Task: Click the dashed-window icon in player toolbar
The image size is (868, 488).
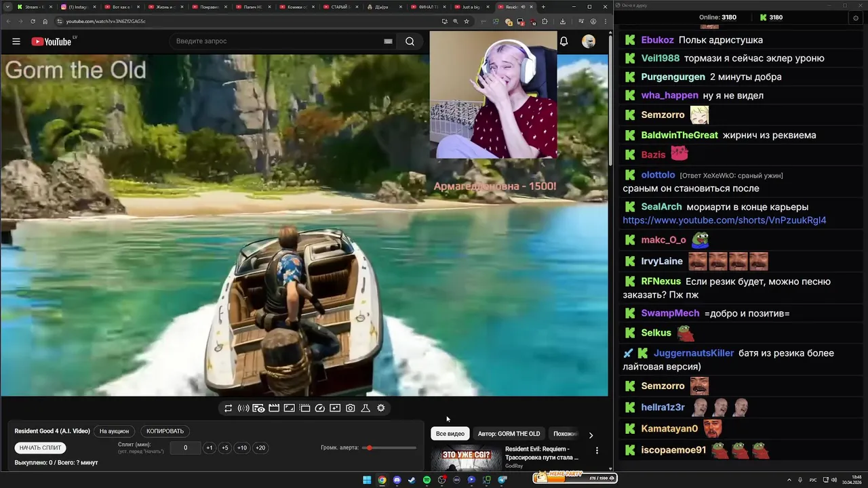Action: [x=304, y=408]
